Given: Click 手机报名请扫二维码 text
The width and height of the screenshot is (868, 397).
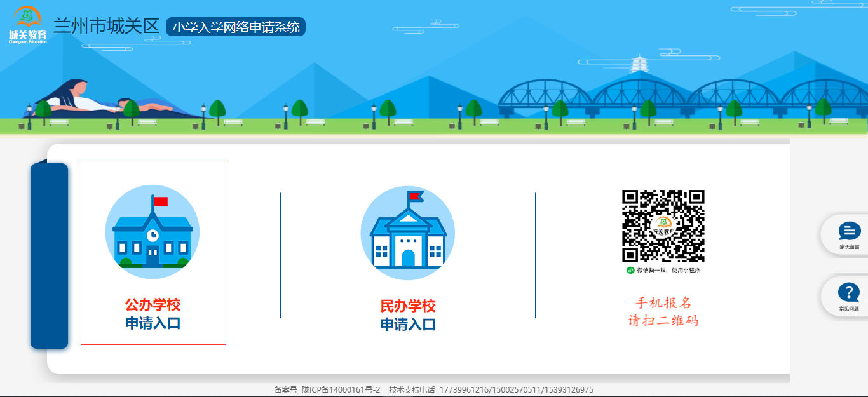Looking at the screenshot, I should coord(663,311).
